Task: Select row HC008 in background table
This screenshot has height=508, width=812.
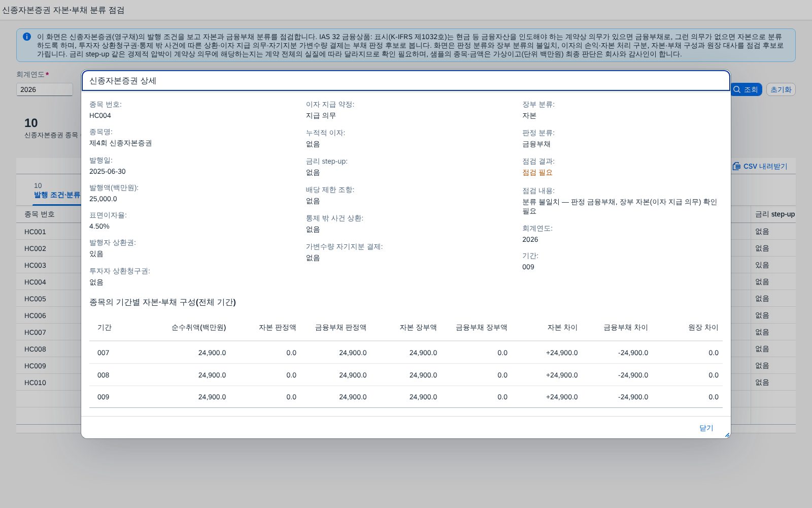Action: [x=49, y=349]
